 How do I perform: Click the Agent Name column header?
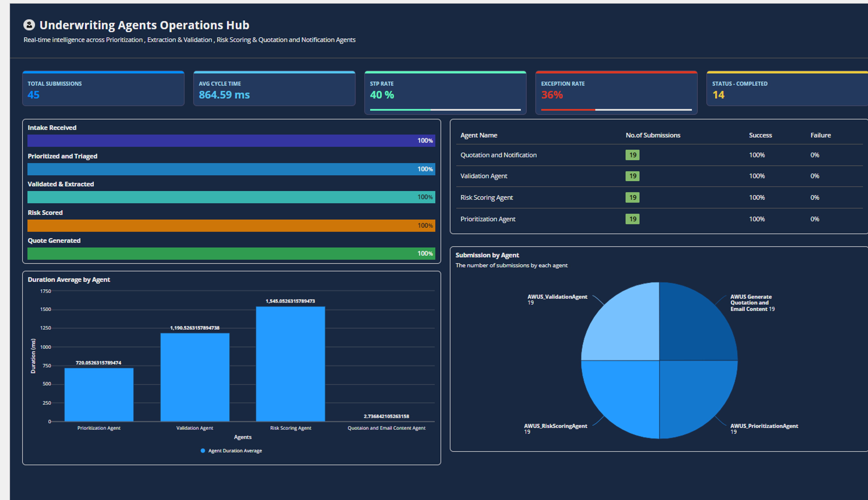[x=479, y=135]
